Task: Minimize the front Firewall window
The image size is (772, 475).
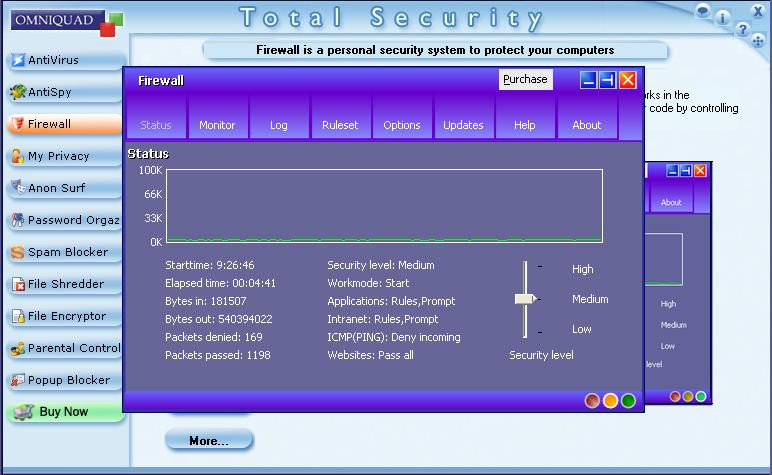Action: 588,80
